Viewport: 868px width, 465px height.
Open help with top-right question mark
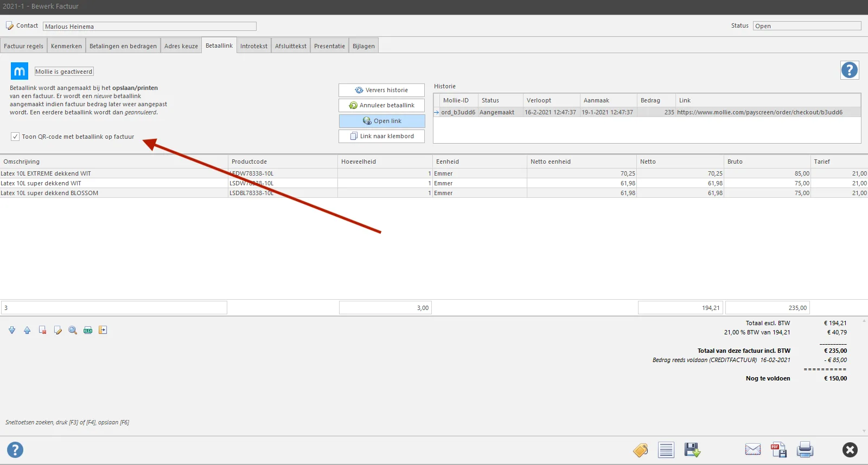pyautogui.click(x=850, y=69)
